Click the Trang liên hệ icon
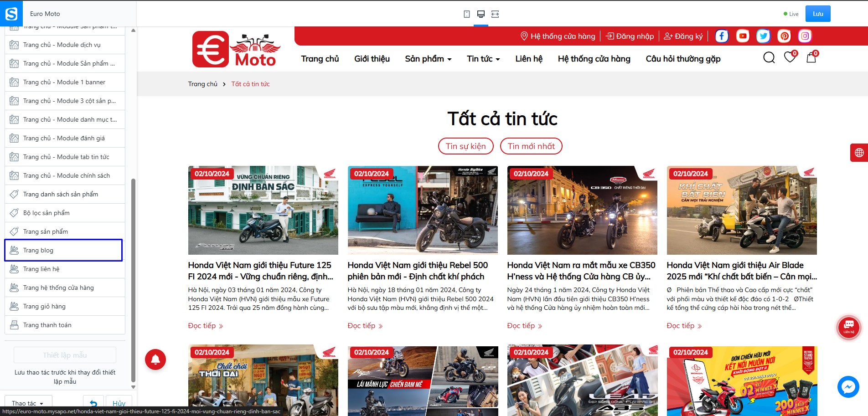The image size is (868, 416). pos(14,269)
